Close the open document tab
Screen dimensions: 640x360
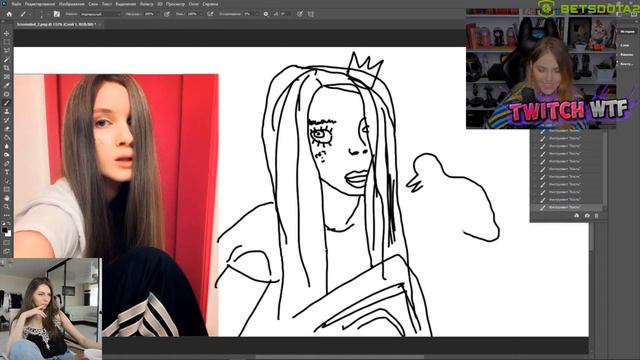[100, 24]
